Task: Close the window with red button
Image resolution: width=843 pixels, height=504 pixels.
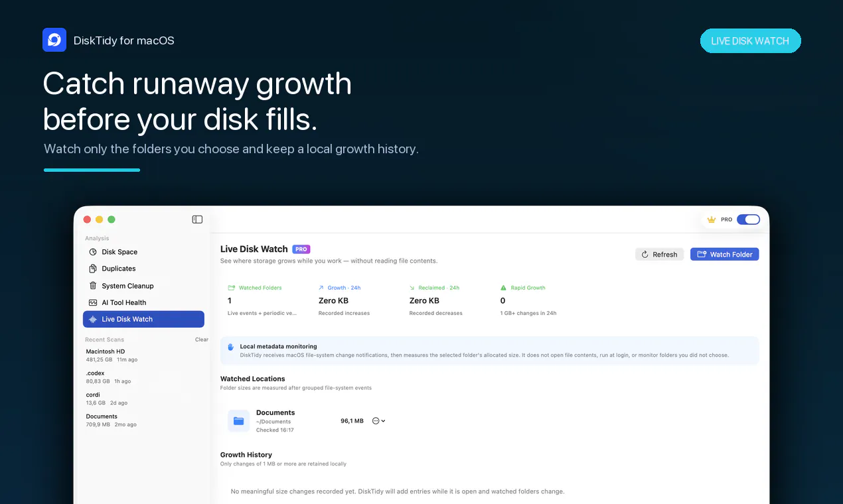Action: [87, 220]
